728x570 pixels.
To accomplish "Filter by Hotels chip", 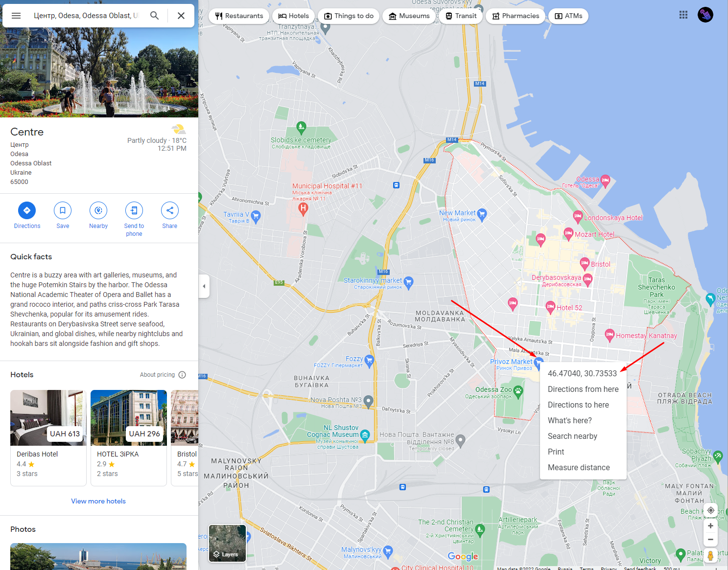I will pyautogui.click(x=294, y=16).
